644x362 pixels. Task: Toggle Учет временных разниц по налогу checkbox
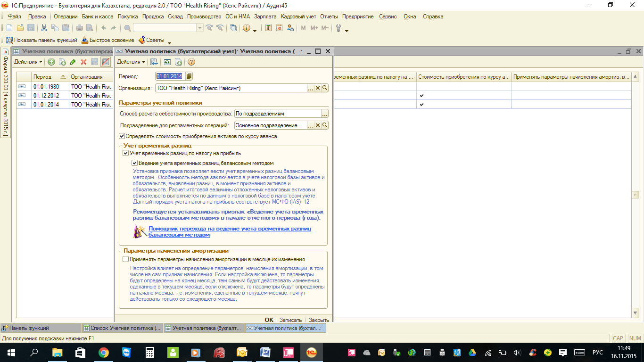coord(126,153)
